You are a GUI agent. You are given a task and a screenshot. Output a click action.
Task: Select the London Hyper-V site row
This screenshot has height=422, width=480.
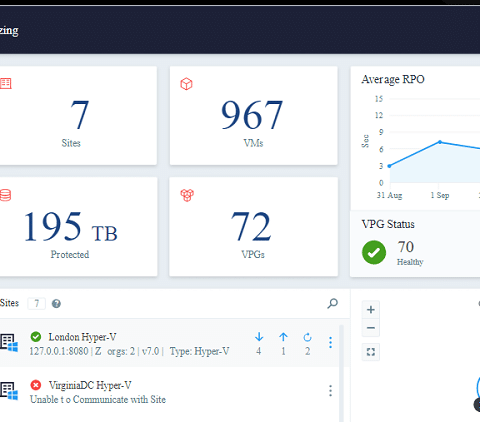coord(170,343)
